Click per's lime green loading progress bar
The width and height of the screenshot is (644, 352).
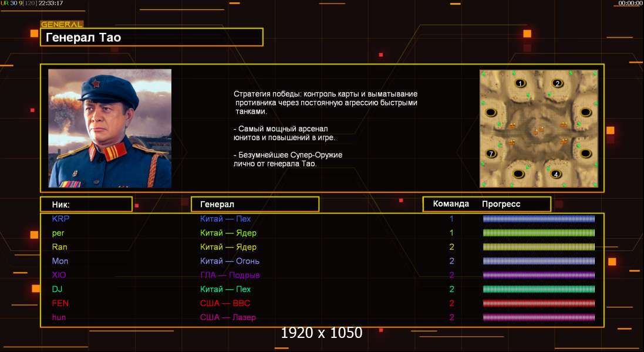[539, 233]
